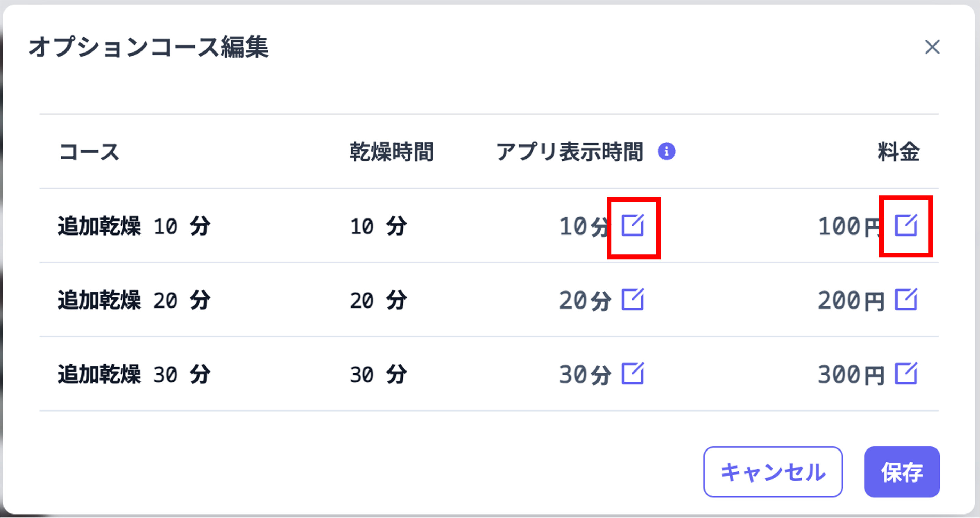Viewport: 980px width, 518px height.
Task: Click the 30 分 drying time value
Action: (x=378, y=375)
